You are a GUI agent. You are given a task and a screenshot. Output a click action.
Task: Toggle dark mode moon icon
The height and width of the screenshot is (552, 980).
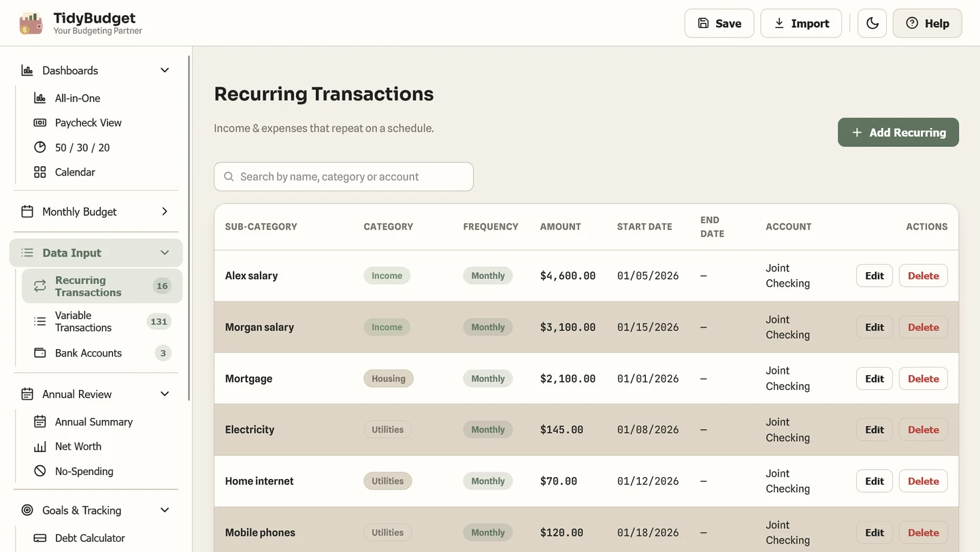coord(872,23)
